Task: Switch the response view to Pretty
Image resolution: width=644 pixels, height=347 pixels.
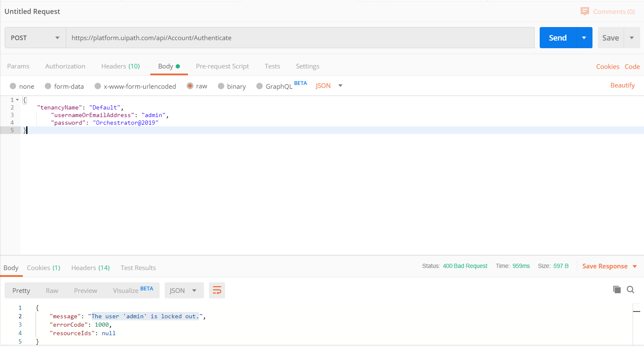Action: 21,290
